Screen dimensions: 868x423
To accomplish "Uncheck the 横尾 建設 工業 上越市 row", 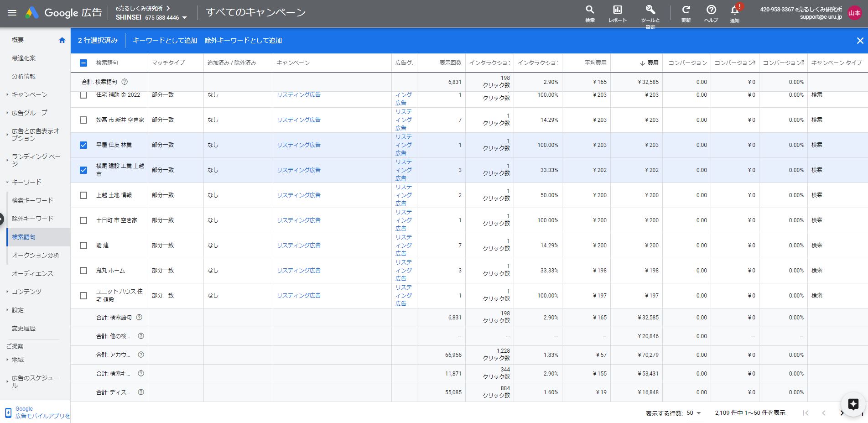I will (83, 170).
